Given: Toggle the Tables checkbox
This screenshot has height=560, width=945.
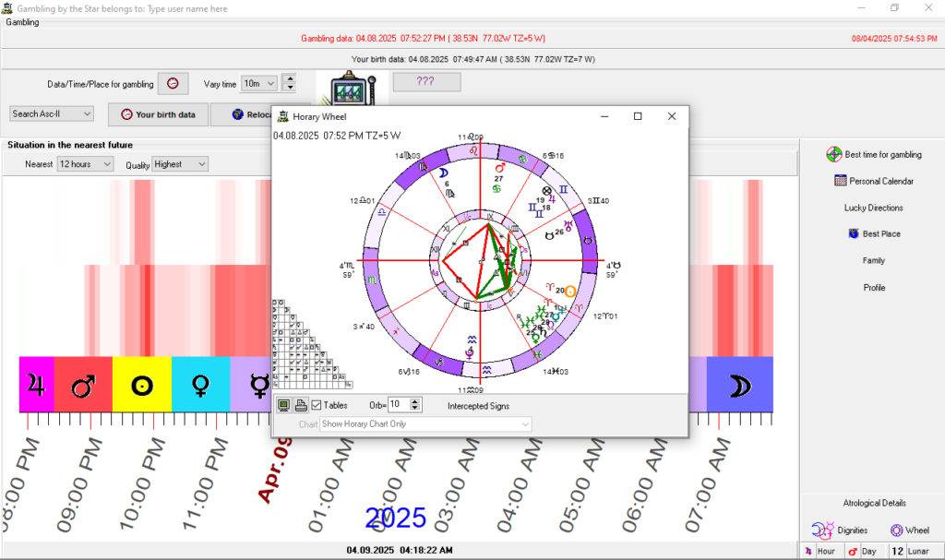Looking at the screenshot, I should click(x=317, y=405).
